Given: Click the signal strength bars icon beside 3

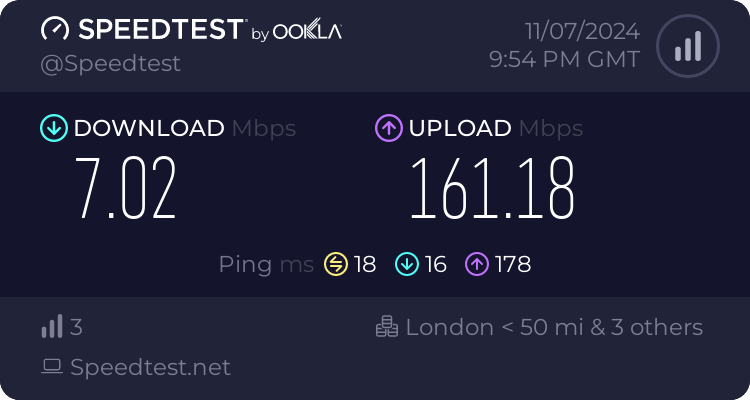Looking at the screenshot, I should point(52,327).
